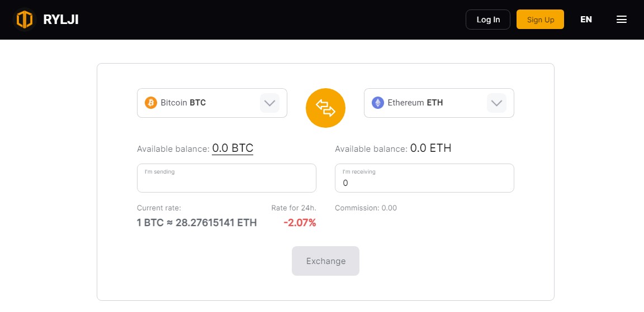Focus the I'm sending input field
Viewport: 644px width, 312px height.
pyautogui.click(x=226, y=178)
